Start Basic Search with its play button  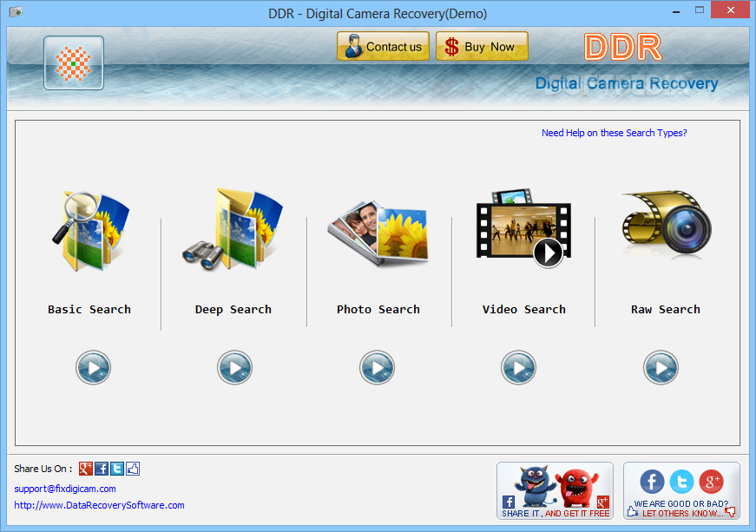click(93, 367)
